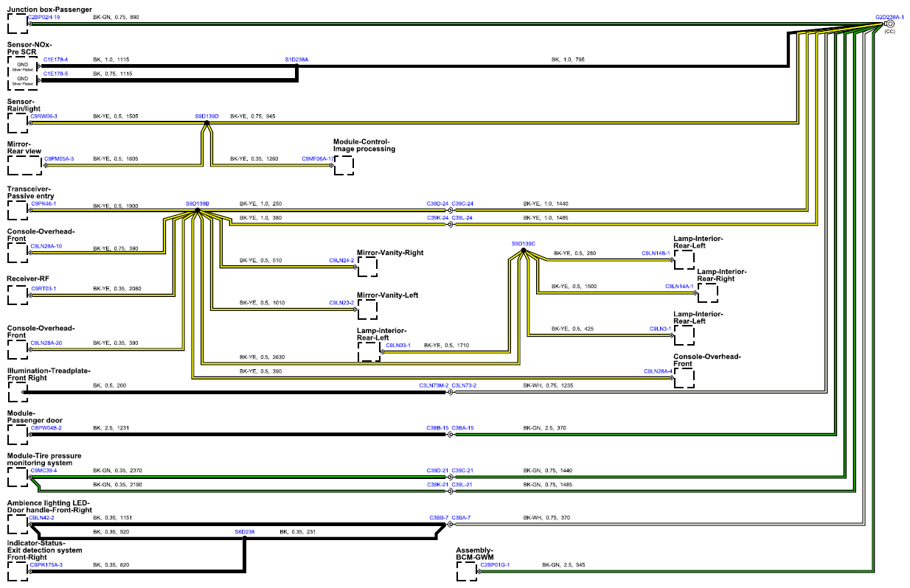
Task: Click the Illumination-Treadplate-Front Right label
Action: click(x=48, y=374)
